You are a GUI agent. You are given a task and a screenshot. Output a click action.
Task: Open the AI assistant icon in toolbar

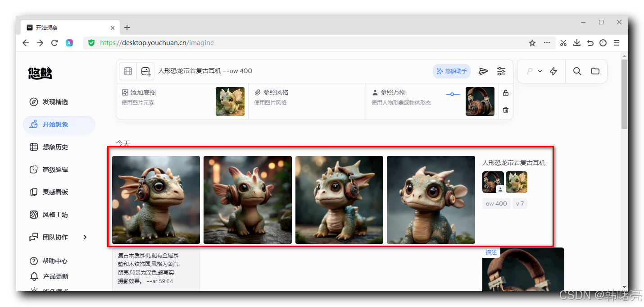coord(69,43)
